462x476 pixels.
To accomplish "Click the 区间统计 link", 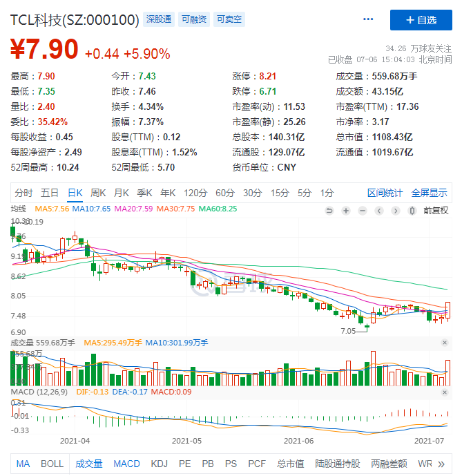I will point(385,193).
